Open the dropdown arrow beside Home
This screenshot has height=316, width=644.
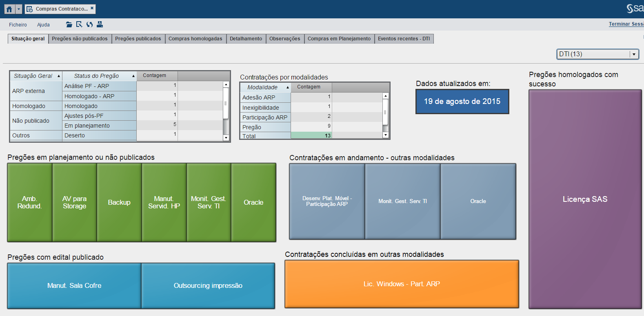(18, 9)
